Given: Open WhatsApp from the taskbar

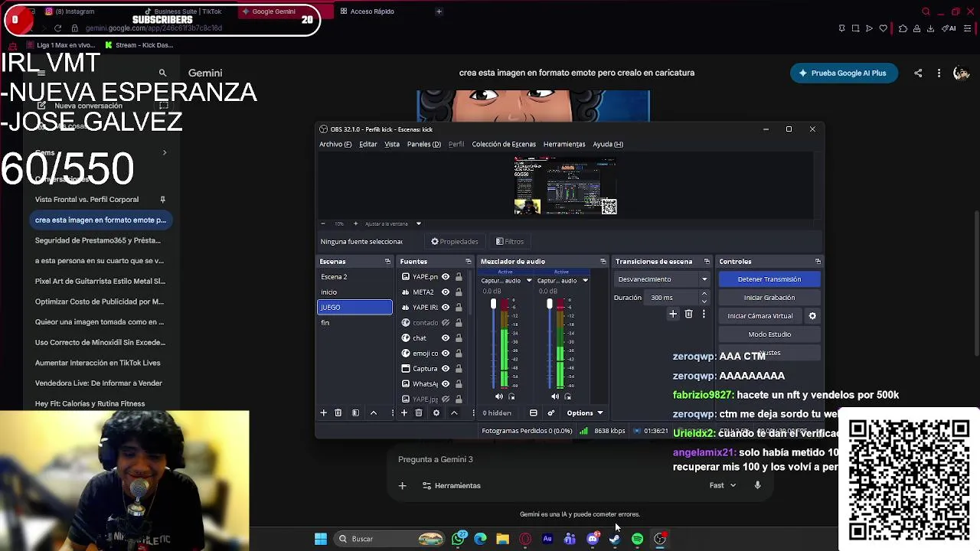Looking at the screenshot, I should point(458,540).
